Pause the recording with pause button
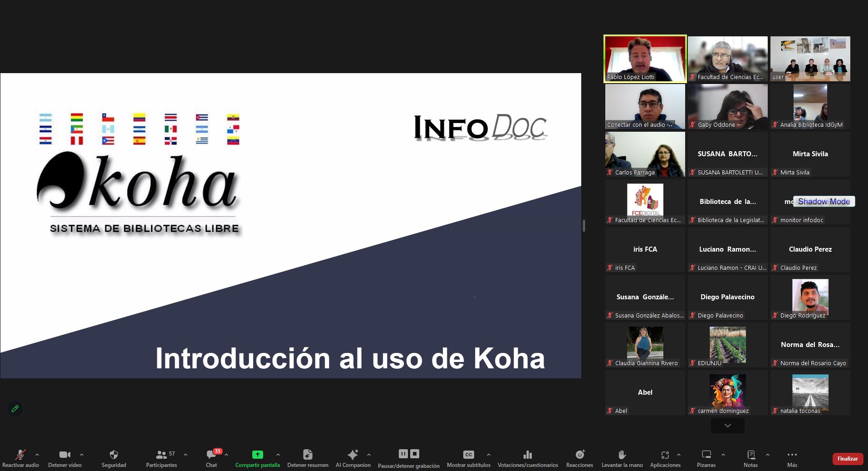This screenshot has width=868, height=471. [403, 454]
